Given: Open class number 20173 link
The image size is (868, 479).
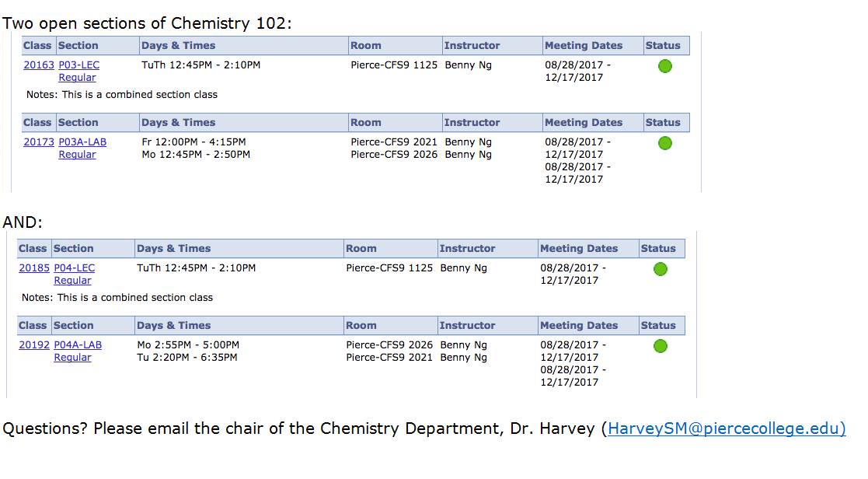Looking at the screenshot, I should (39, 142).
